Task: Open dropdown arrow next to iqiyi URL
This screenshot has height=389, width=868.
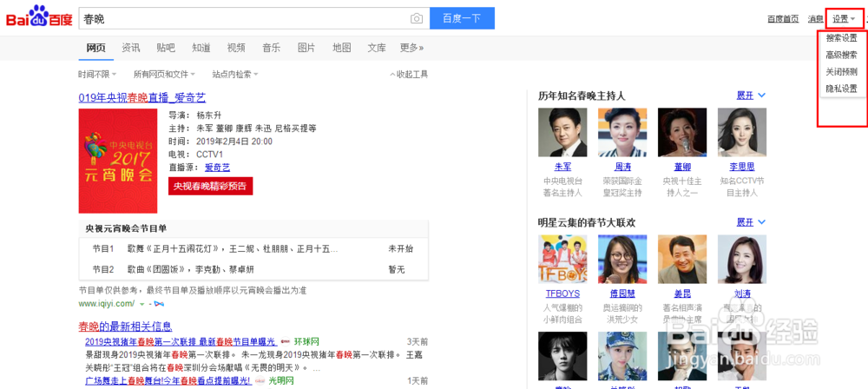Action: [141, 304]
